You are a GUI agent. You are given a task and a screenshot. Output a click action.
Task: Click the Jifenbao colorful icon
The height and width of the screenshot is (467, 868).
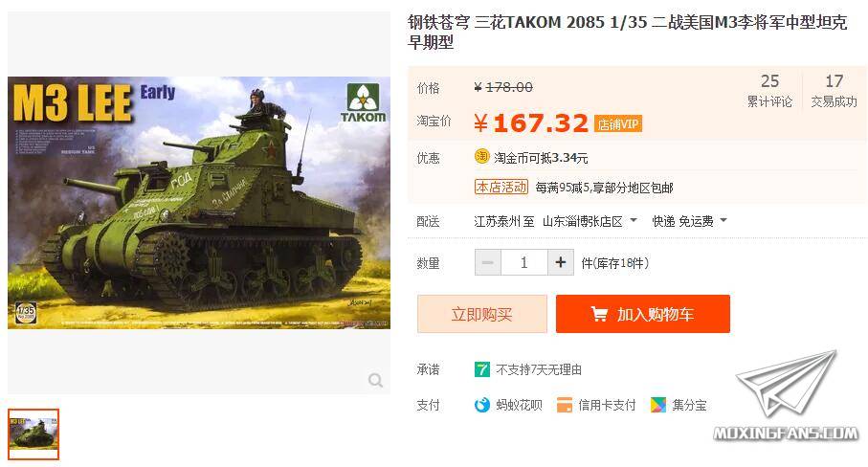[x=658, y=405]
